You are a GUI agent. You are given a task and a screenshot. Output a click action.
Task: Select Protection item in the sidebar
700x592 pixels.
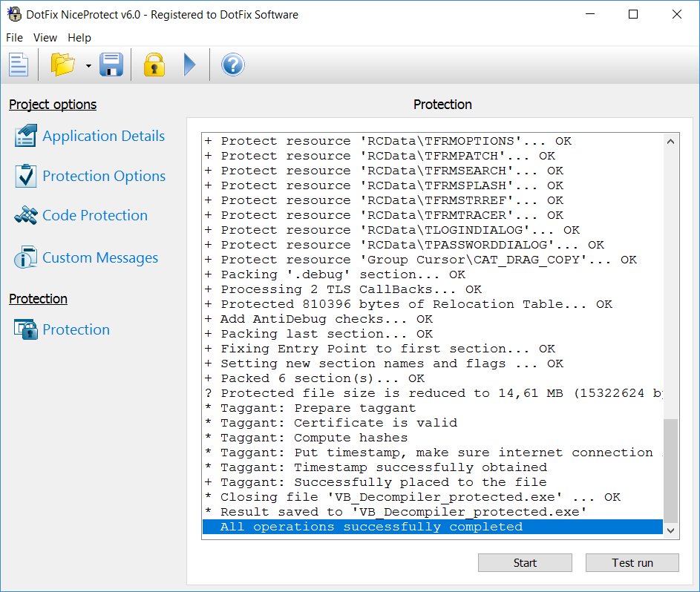(76, 330)
